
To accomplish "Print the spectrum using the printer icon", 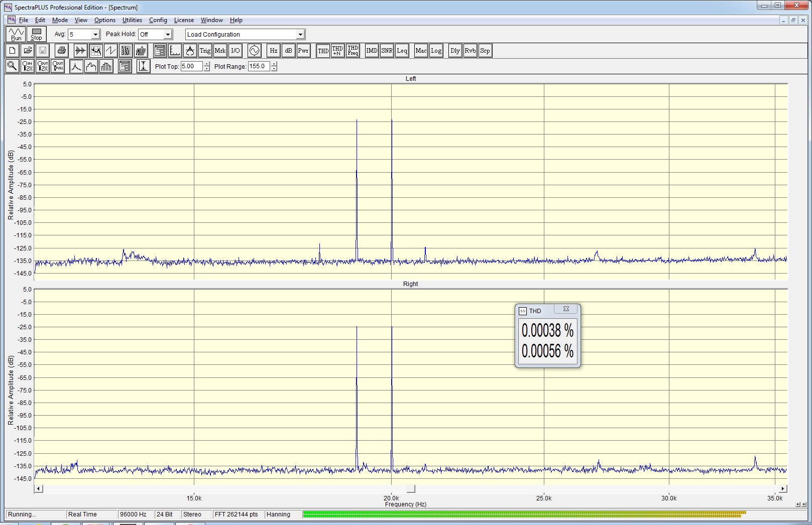I will (x=62, y=51).
